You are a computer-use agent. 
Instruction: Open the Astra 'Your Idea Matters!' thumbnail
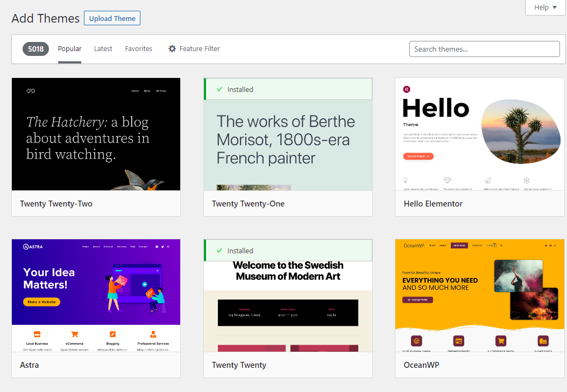point(96,296)
